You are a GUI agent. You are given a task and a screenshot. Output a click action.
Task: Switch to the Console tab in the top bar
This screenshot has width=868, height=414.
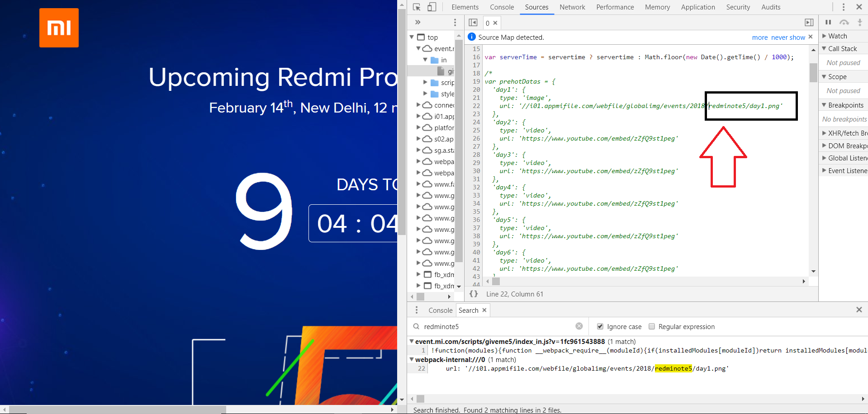tap(502, 7)
